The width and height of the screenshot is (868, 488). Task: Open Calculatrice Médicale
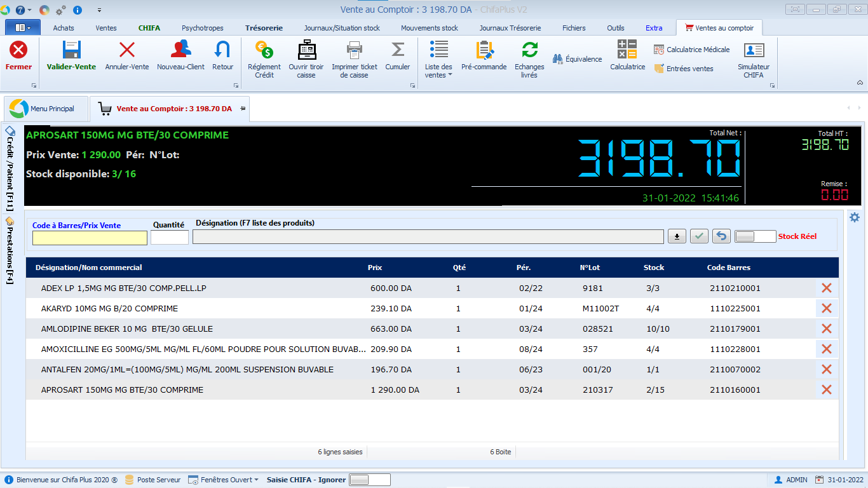[691, 50]
